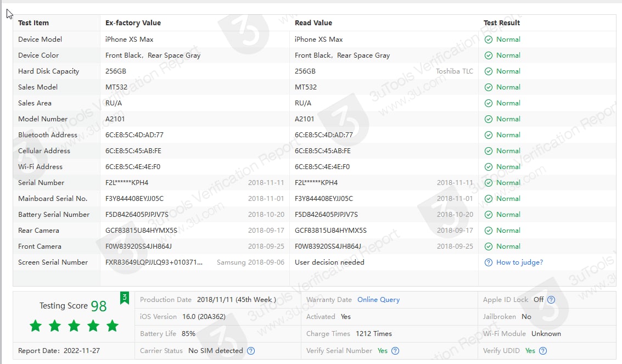Click the Wi-Fi Address Normal check icon
This screenshot has width=622, height=364.
coord(489,167)
